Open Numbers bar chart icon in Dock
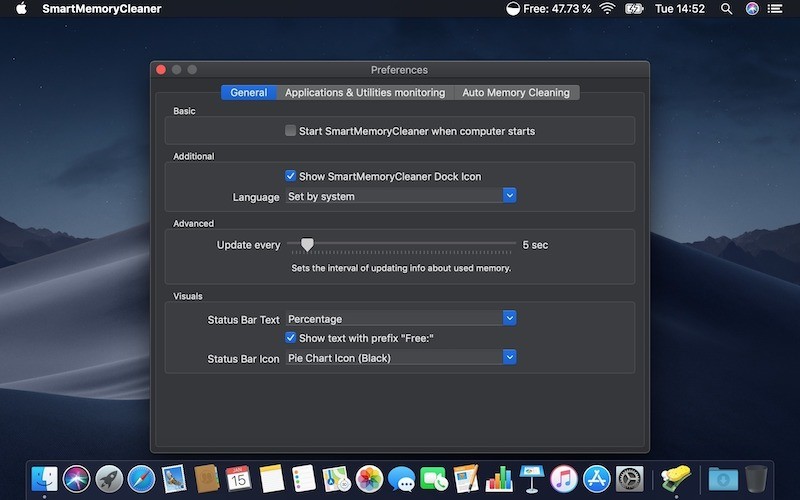Viewport: 800px width, 500px height. [x=499, y=479]
